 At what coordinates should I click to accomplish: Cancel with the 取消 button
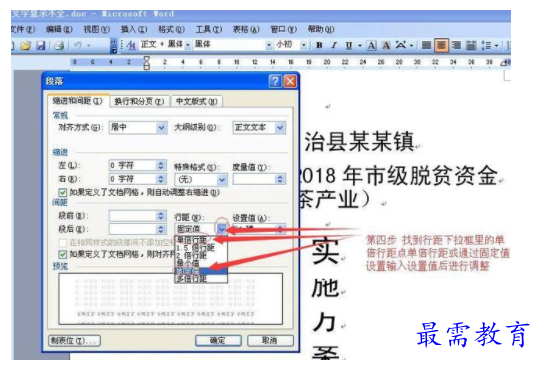270,341
